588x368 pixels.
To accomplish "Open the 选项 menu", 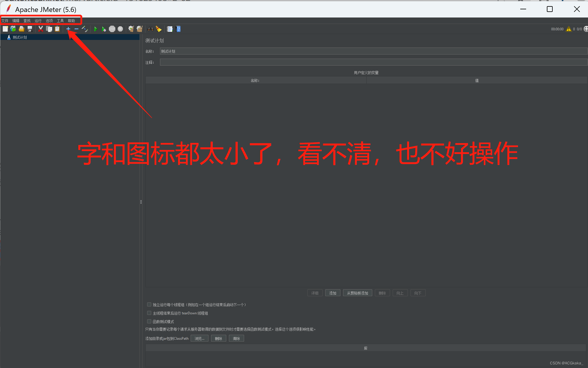I will point(49,21).
